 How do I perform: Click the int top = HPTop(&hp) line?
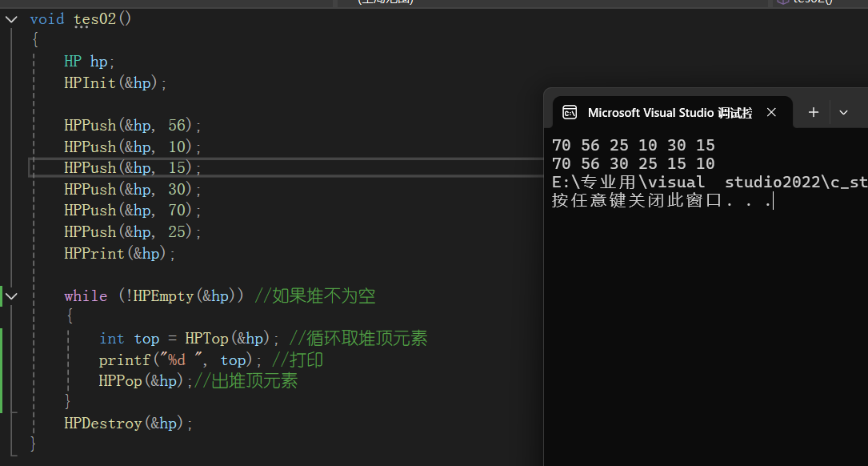[189, 339]
